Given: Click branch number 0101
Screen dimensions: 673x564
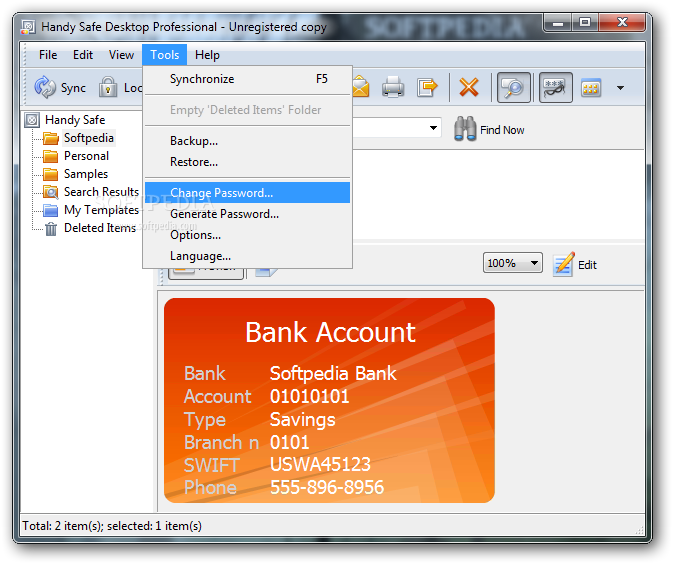Looking at the screenshot, I should [x=289, y=442].
